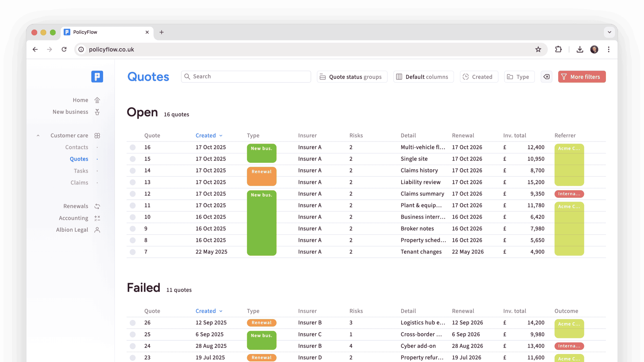
Task: Click the 22 May 2025 created date
Action: 211,252
